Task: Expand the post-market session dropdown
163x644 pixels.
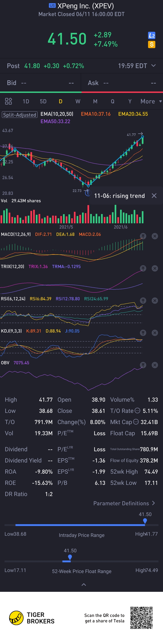Action: 153,66
